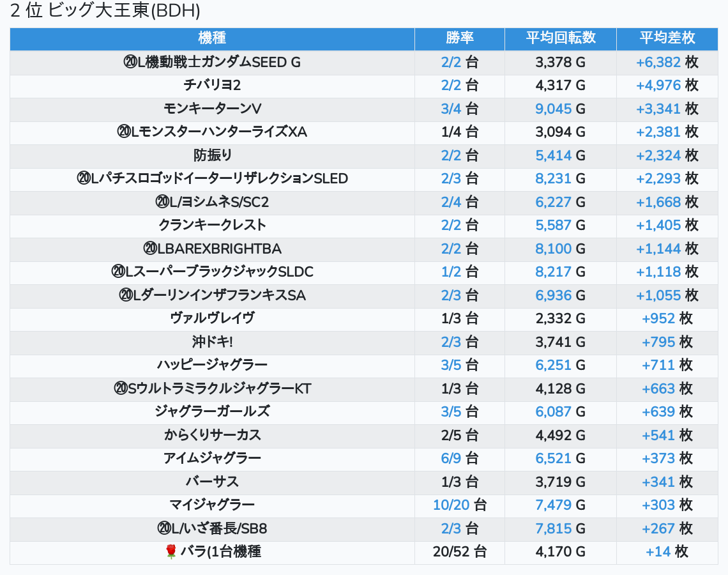This screenshot has width=728, height=575.
Task: Click the 平均回転数 column header
Action: coord(561,38)
